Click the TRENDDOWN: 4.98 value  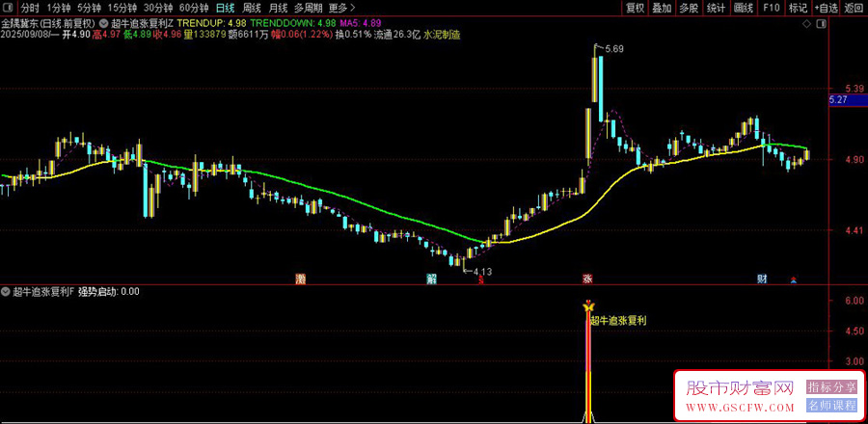point(293,24)
